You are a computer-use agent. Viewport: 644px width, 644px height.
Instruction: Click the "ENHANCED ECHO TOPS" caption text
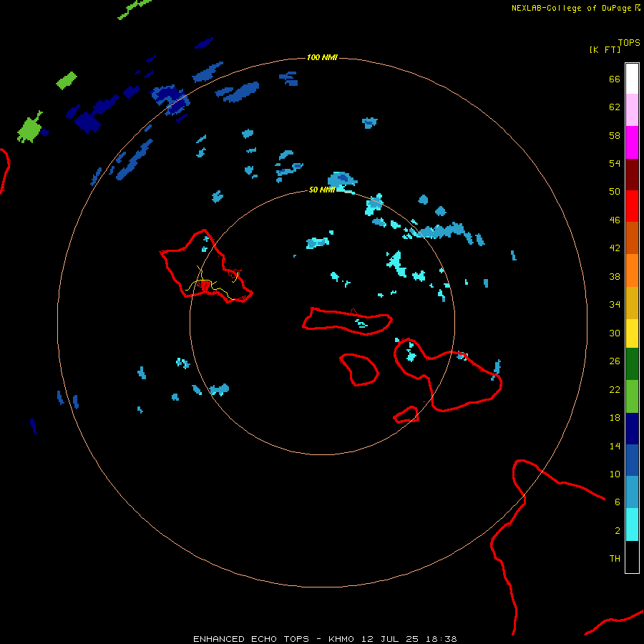pos(251,639)
